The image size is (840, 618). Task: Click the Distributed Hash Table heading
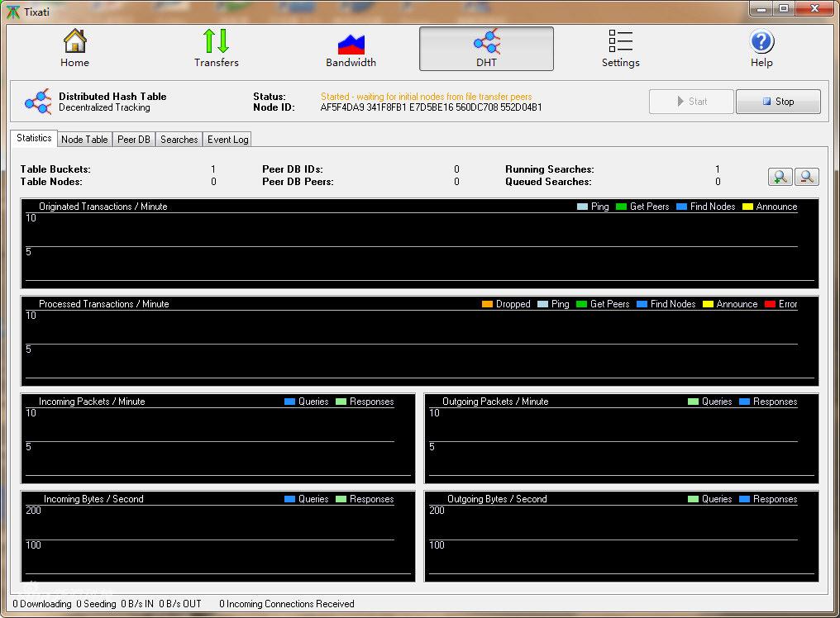click(112, 97)
